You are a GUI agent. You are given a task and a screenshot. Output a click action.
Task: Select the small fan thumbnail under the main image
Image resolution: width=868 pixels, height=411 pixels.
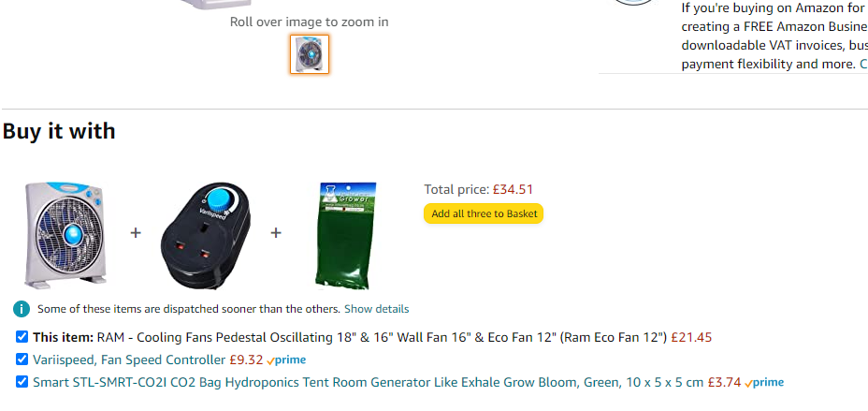pos(310,54)
